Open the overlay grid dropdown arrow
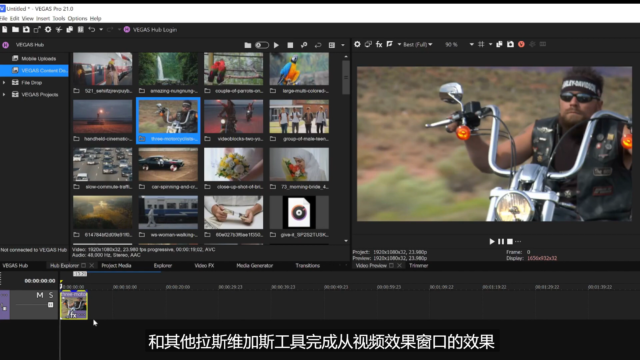640x360 pixels. (490, 44)
